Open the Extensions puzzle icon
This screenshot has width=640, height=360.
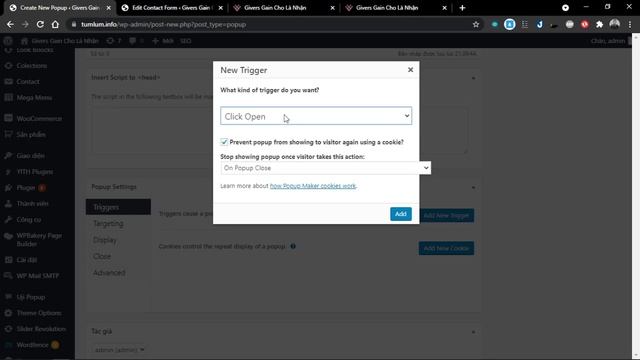[x=599, y=24]
